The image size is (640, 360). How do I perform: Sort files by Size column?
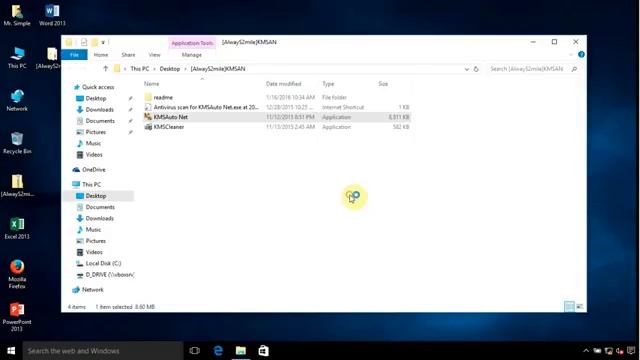click(383, 84)
